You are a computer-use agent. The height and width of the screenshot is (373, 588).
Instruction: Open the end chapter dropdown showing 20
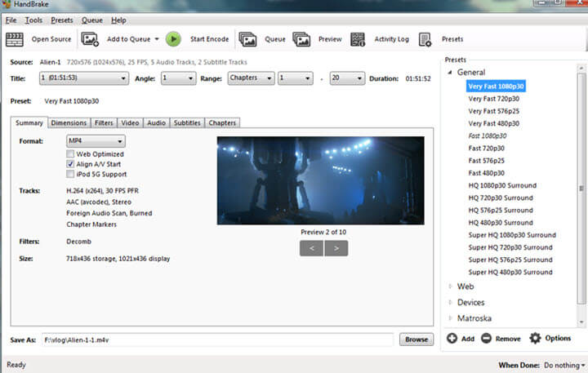(347, 78)
